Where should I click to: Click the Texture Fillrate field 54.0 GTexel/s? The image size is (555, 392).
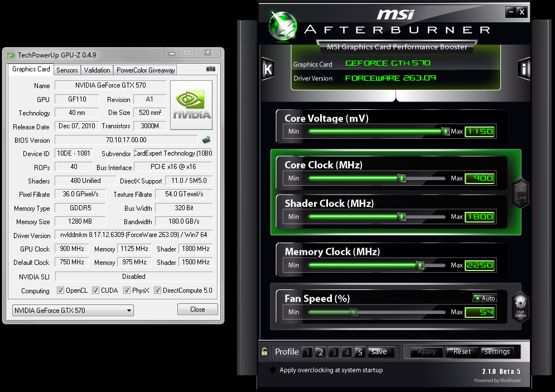(x=184, y=194)
